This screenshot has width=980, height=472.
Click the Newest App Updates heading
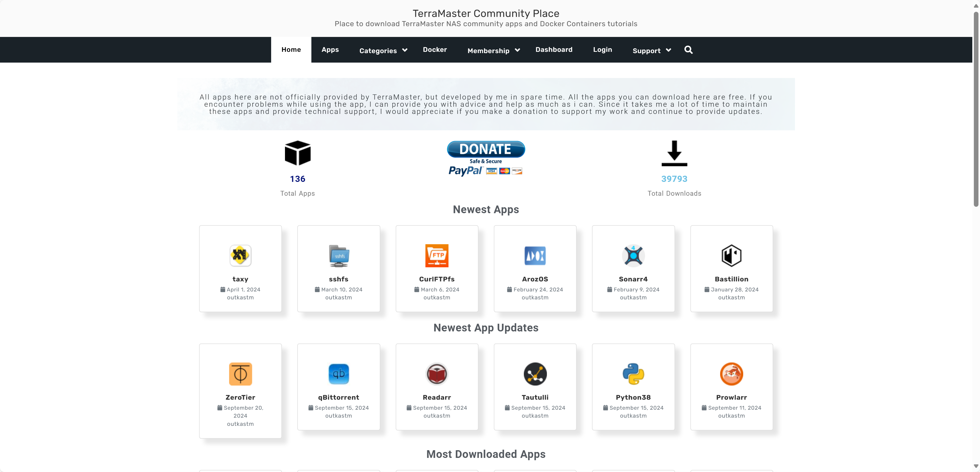pos(486,328)
